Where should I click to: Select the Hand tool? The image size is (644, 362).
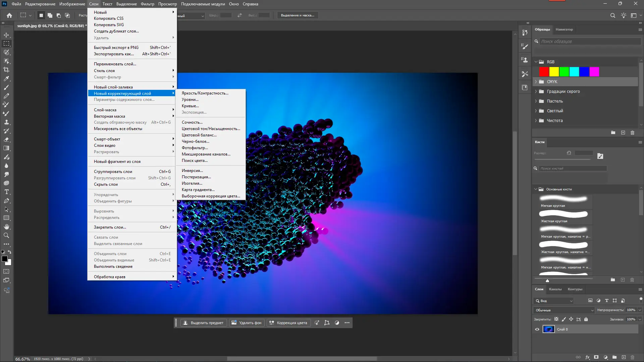(6, 227)
